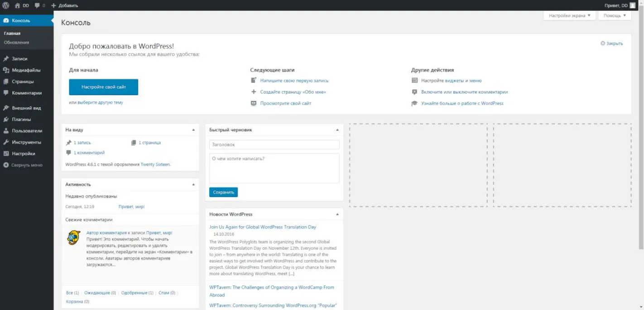Click the Сохранить draft button
Screen dimensions: 644x310
click(223, 192)
